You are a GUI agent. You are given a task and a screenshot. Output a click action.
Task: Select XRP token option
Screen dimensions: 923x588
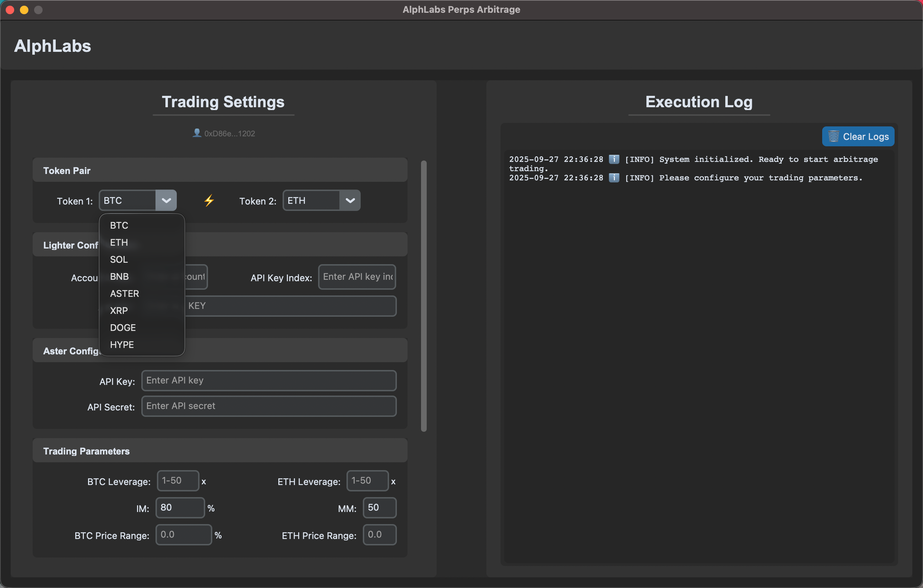point(119,310)
